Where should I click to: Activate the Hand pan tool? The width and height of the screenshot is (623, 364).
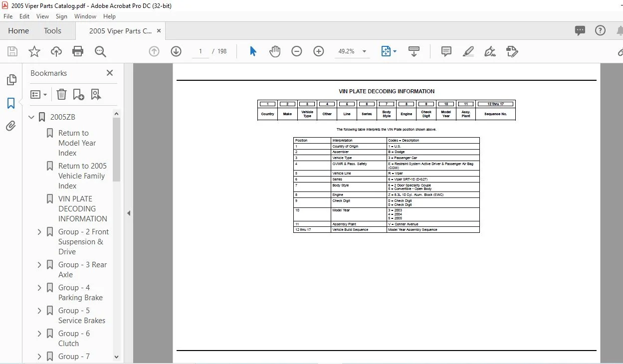[x=275, y=51]
